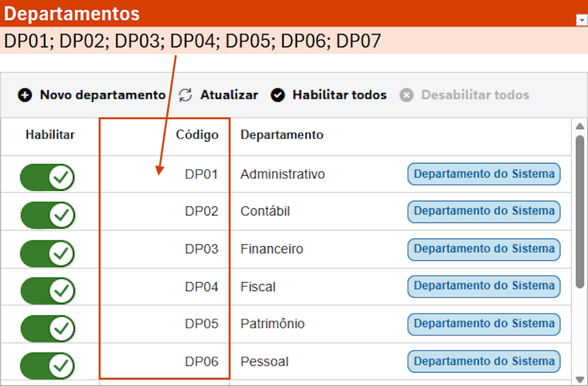Switch off the Fiscal department toggle
The image size is (588, 386).
47,290
